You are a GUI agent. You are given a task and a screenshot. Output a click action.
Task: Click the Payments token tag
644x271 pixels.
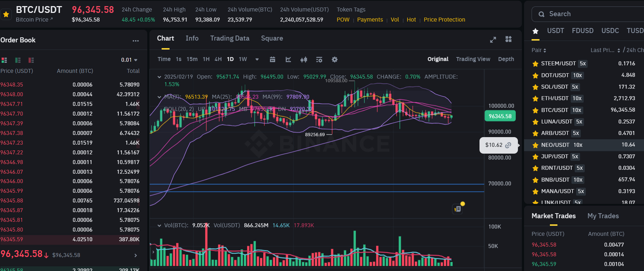coord(370,20)
